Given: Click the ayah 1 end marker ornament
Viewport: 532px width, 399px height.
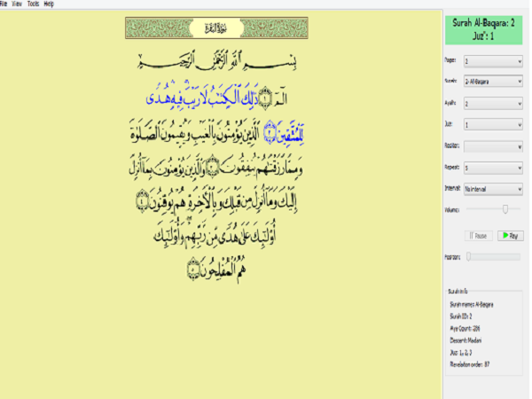Looking at the screenshot, I should point(265,98).
